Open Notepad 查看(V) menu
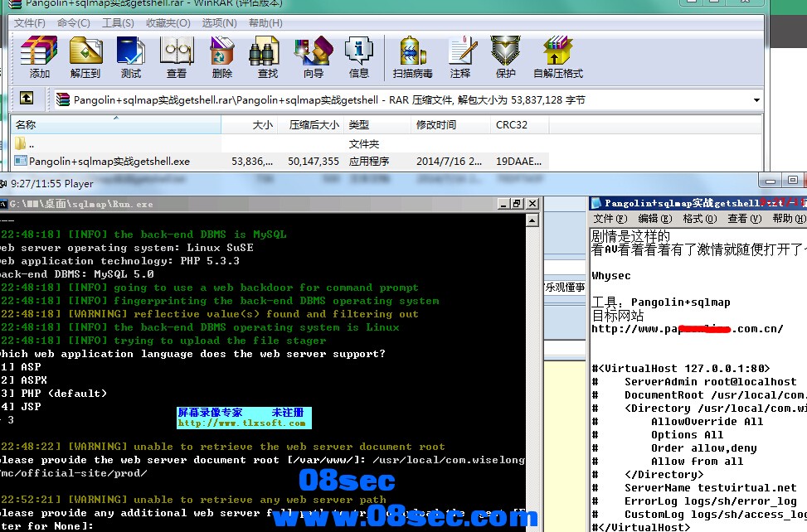 pyautogui.click(x=745, y=219)
